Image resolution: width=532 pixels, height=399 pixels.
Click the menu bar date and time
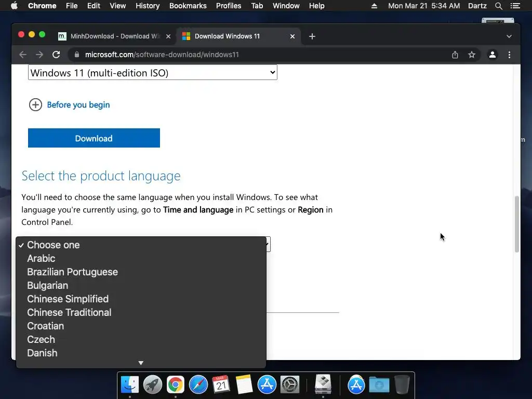[424, 6]
